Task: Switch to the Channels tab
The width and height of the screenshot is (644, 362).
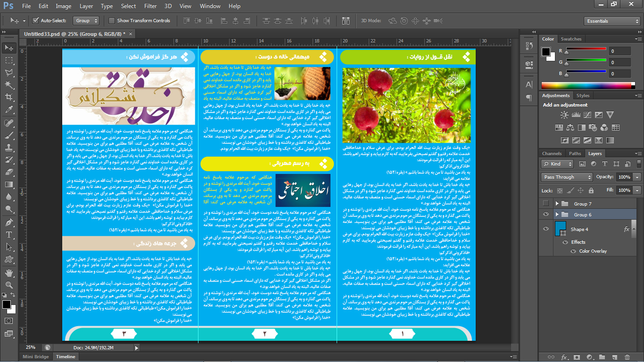Action: pos(552,153)
